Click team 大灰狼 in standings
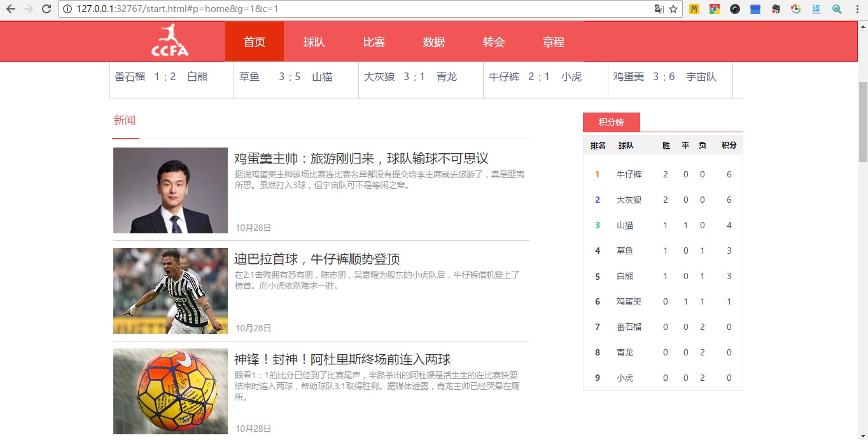Viewport: 868px width, 440px height. 629,200
